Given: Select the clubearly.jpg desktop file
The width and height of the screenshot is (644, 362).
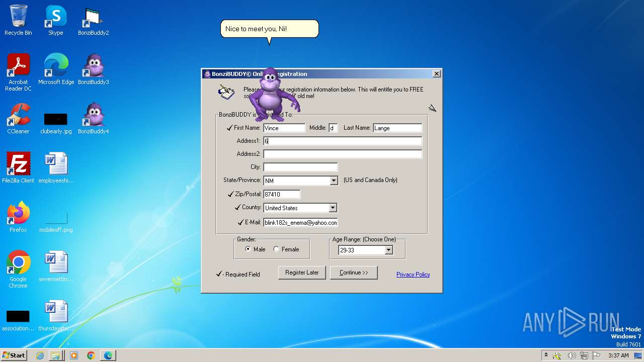Looking at the screenshot, I should tap(56, 124).
